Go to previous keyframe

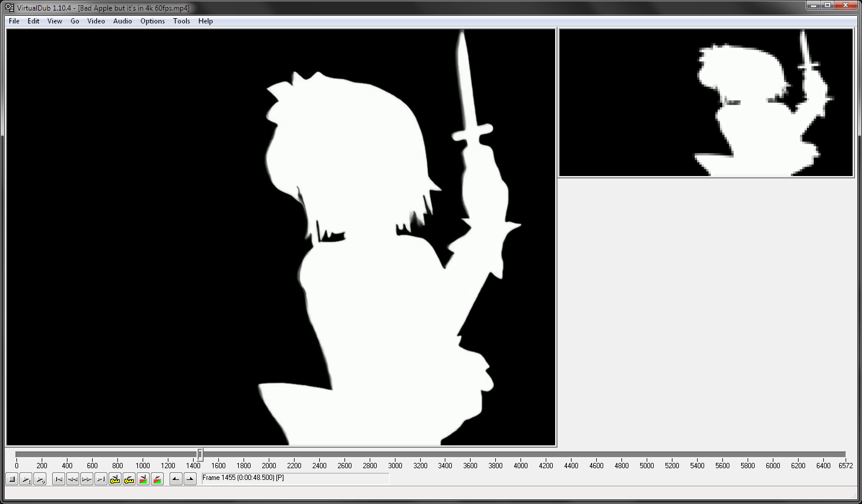pyautogui.click(x=115, y=479)
